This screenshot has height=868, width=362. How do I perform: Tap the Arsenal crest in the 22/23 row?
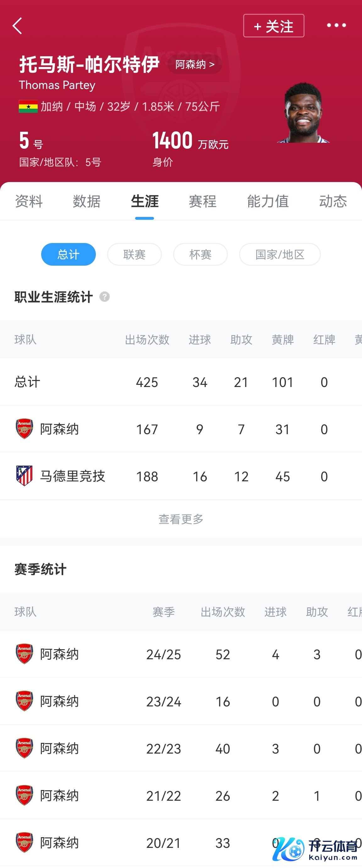tap(24, 748)
